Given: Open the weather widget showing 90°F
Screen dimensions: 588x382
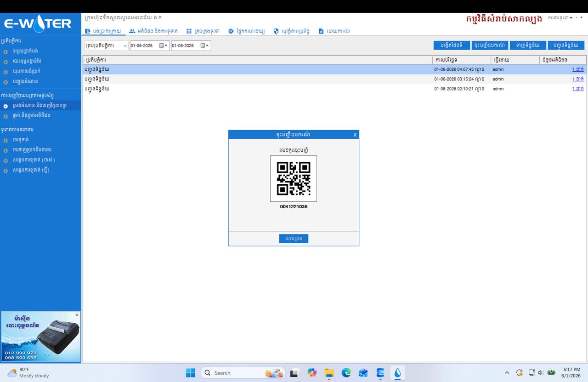Looking at the screenshot, I should (28, 373).
